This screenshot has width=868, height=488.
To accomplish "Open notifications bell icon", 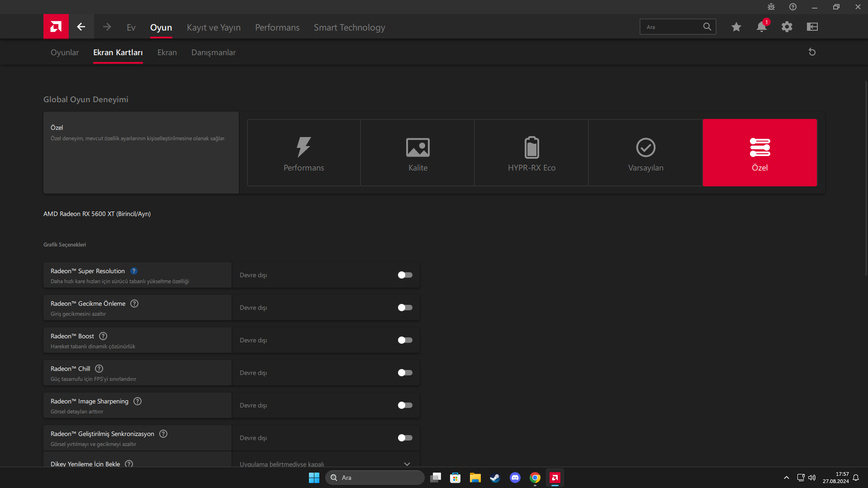I will point(761,27).
